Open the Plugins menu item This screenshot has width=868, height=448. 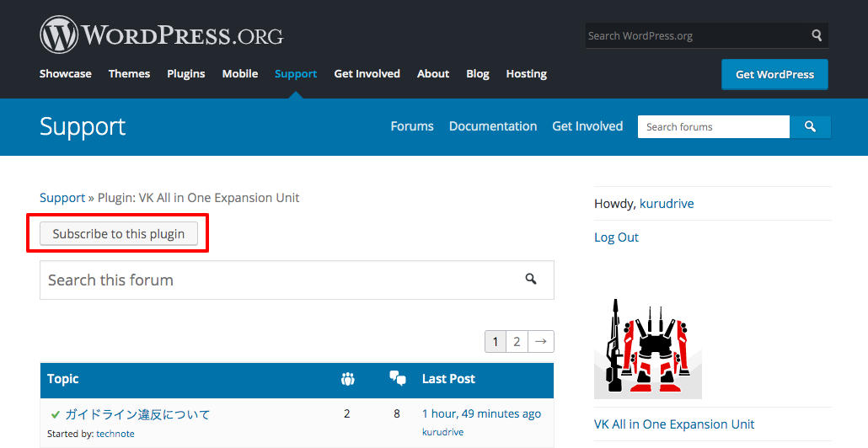coord(186,74)
